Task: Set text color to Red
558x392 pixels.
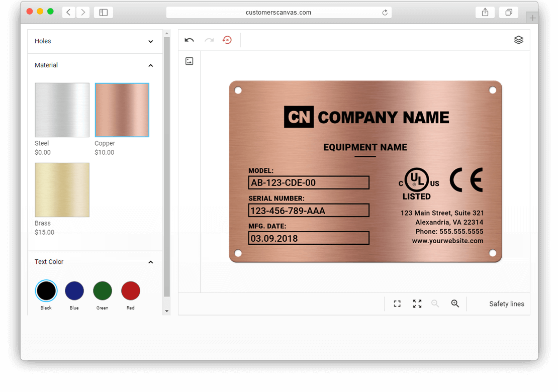Action: (131, 290)
